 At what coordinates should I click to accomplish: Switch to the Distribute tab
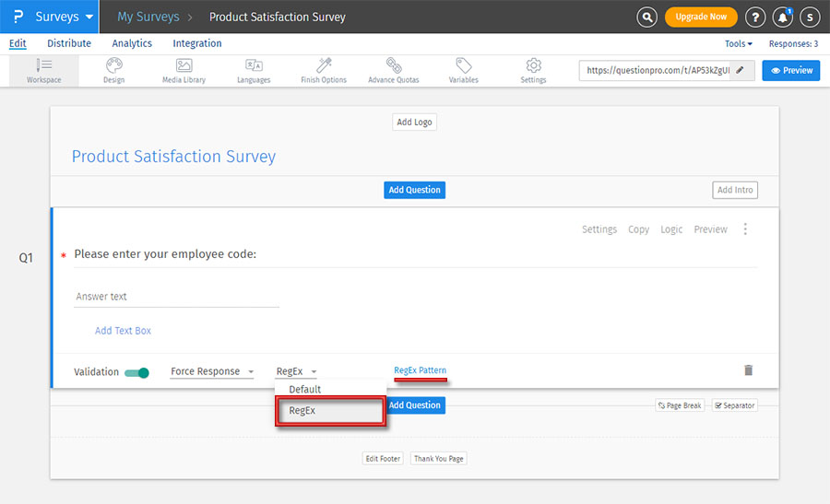pyautogui.click(x=69, y=43)
